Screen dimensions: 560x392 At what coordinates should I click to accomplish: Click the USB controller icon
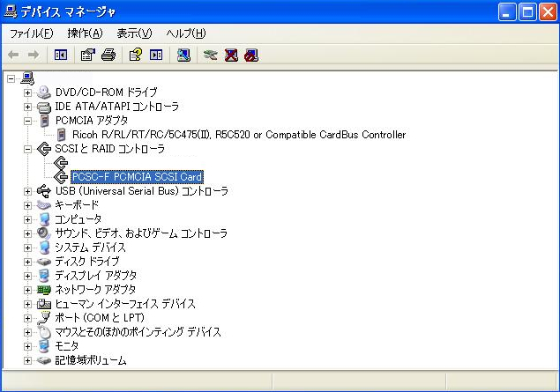pos(44,191)
